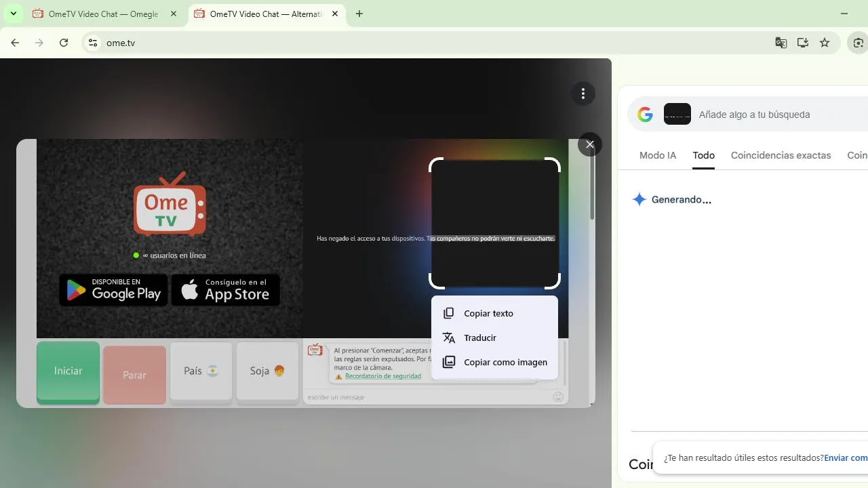Go forward in browser history

pyautogui.click(x=39, y=43)
